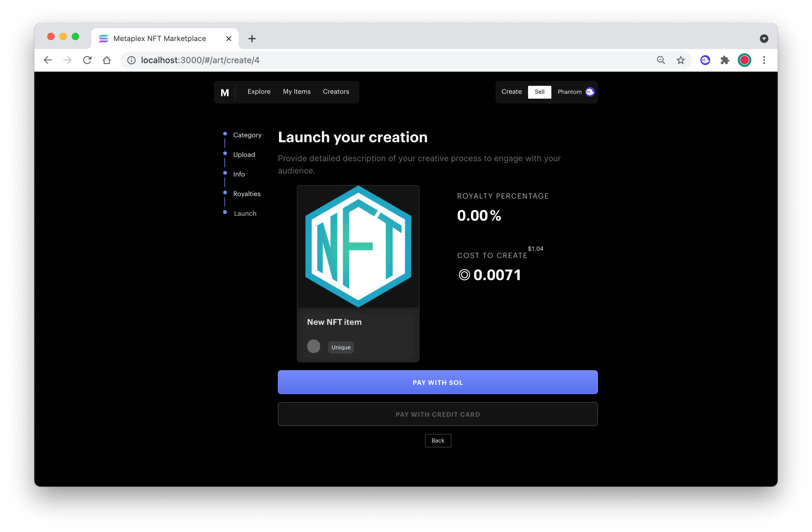Open the Chrome three-dot menu
812x532 pixels.
[x=764, y=60]
